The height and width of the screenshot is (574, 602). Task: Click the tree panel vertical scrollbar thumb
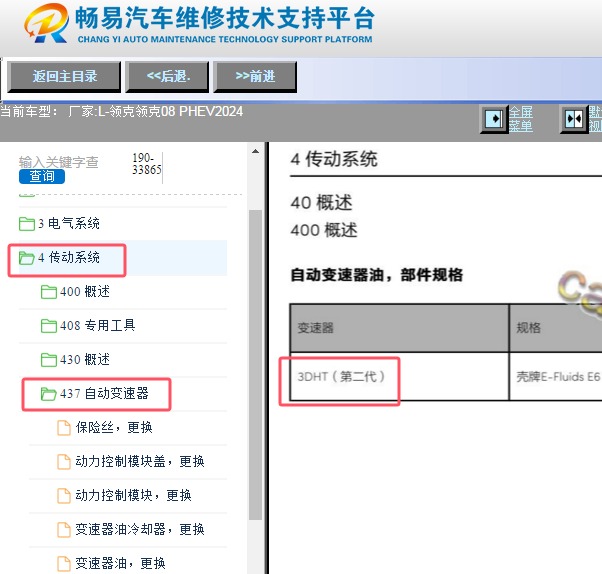click(255, 365)
